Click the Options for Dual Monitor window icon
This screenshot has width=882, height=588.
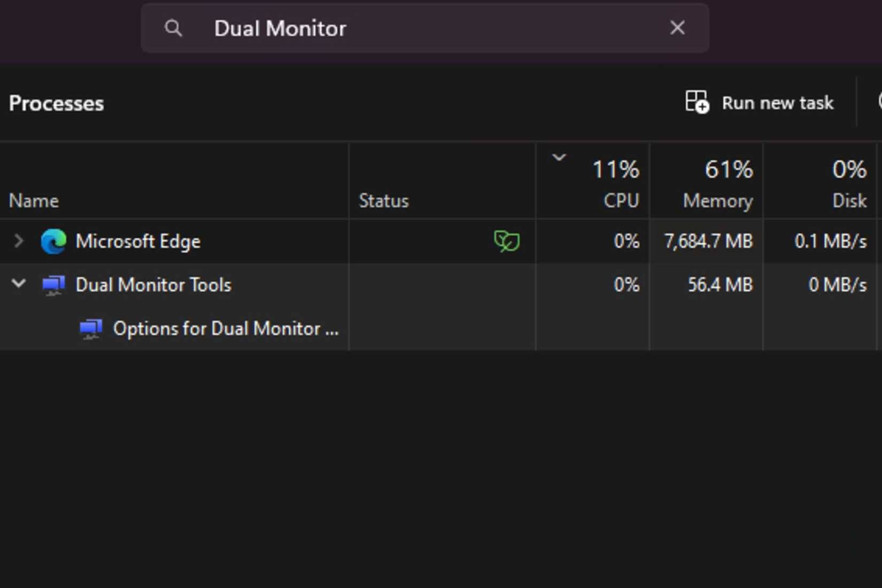[91, 329]
